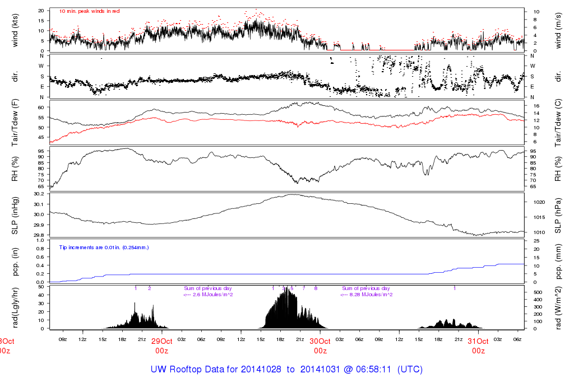Click the "Tair/Tdew (C)" axis label

[558, 123]
